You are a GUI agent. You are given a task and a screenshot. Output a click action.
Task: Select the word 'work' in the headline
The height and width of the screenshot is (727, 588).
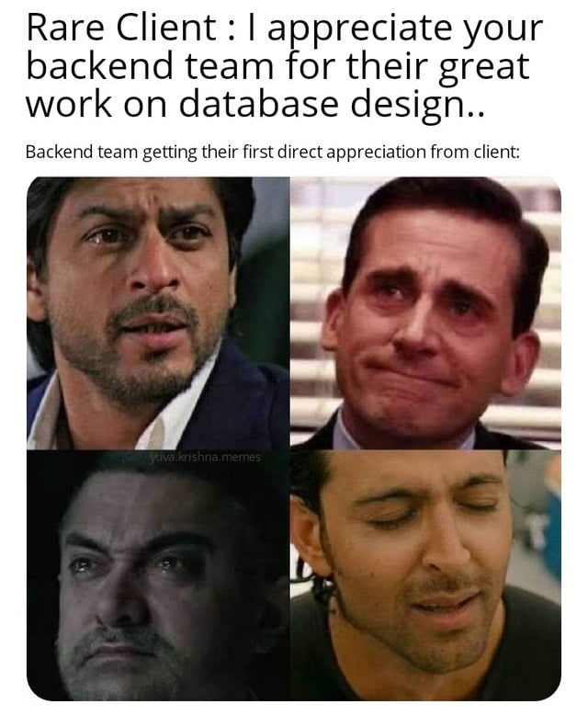69,105
